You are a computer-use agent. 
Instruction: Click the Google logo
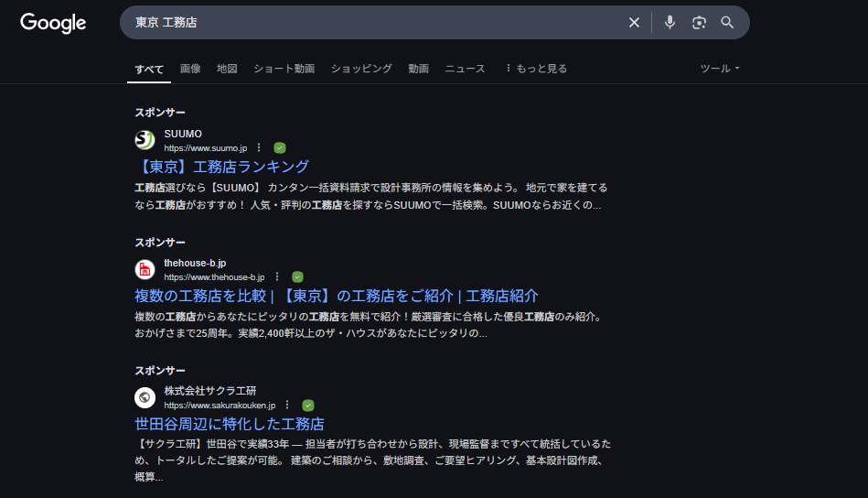pyautogui.click(x=53, y=23)
